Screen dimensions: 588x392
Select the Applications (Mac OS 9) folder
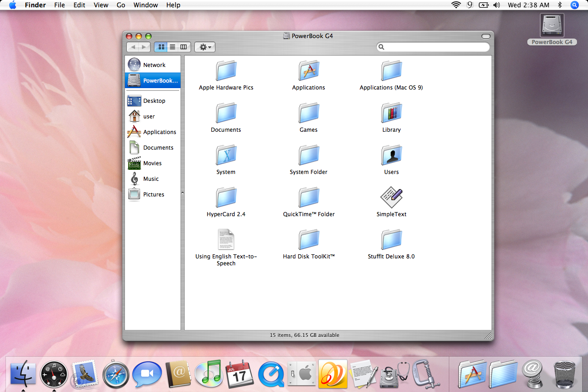[x=391, y=71]
